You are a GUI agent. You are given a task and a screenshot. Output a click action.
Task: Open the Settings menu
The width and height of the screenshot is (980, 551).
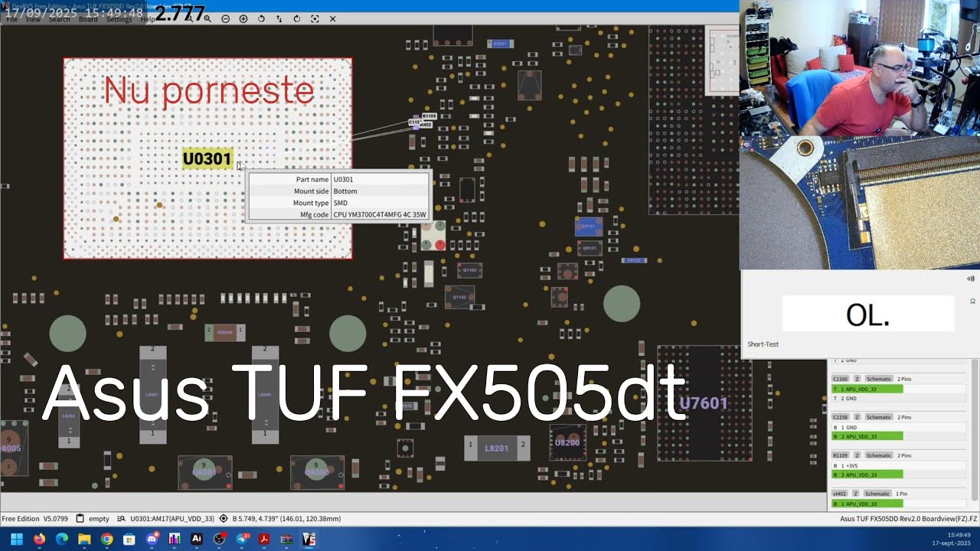[119, 19]
